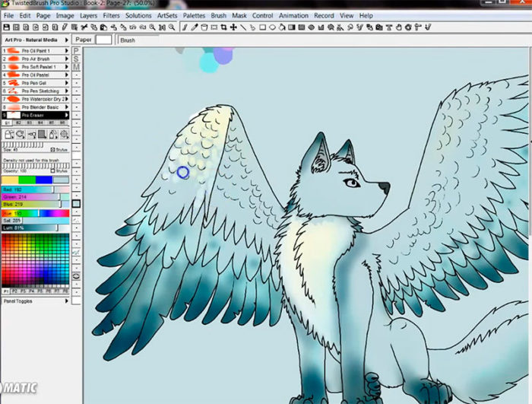The width and height of the screenshot is (532, 404).
Task: Click the padlock brush option icon
Action: [x=9, y=135]
